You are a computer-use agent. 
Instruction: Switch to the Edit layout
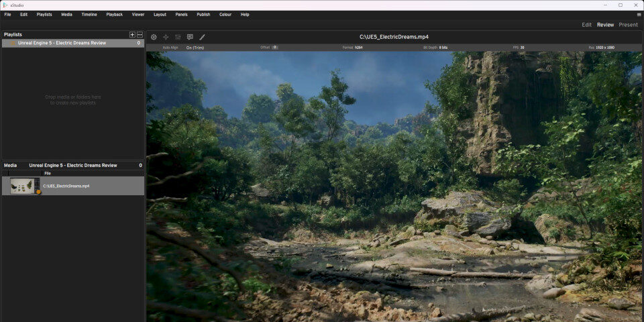586,25
